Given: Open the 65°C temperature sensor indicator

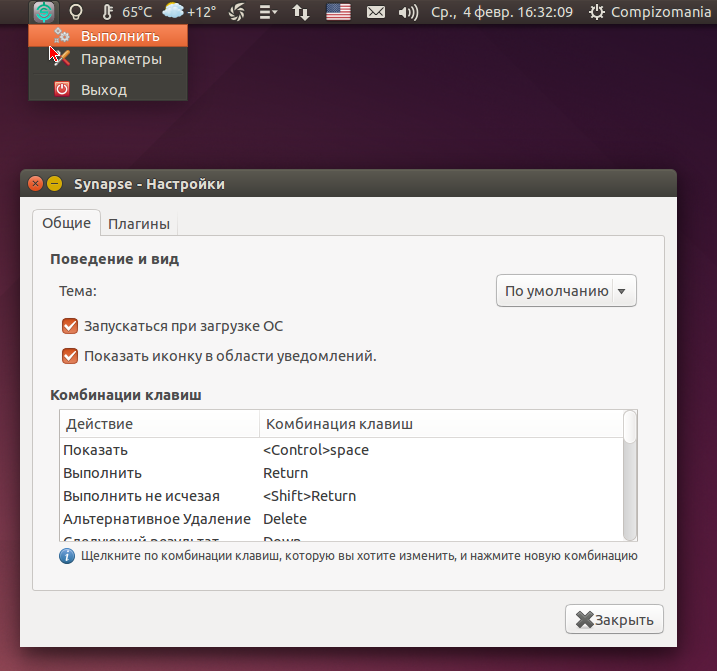Looking at the screenshot, I should [127, 12].
